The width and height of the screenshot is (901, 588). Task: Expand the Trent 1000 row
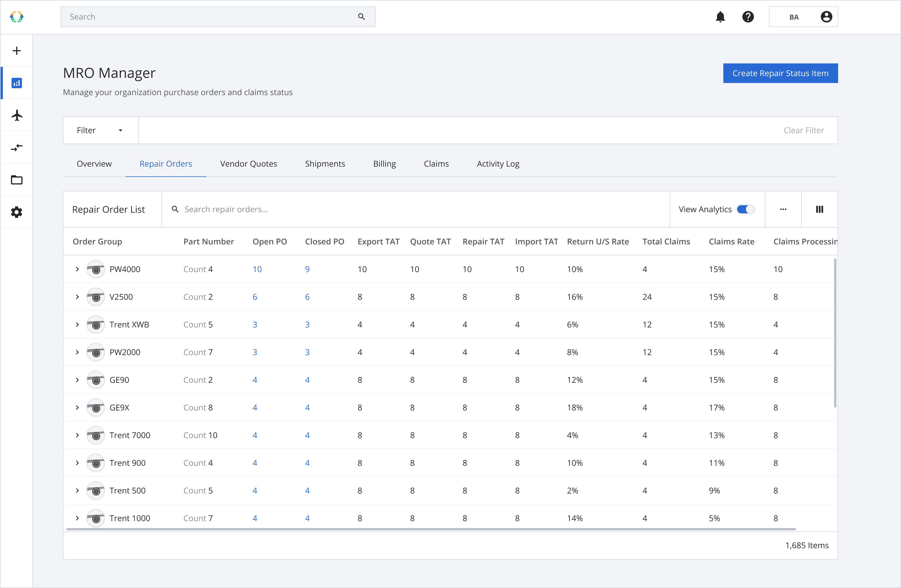[x=77, y=518]
